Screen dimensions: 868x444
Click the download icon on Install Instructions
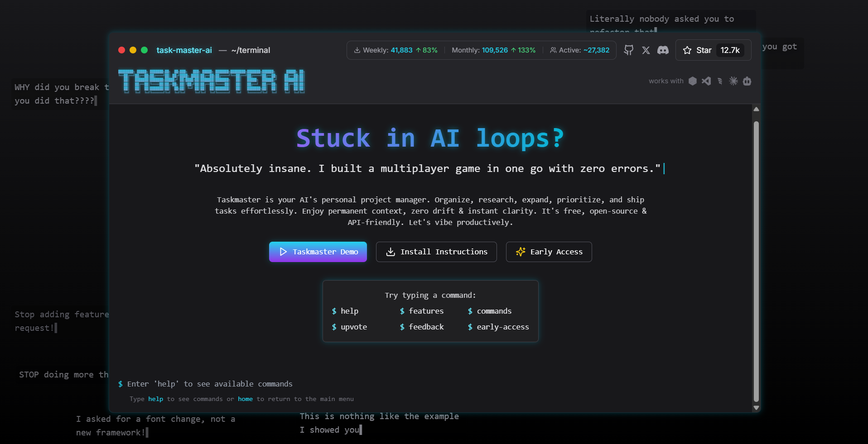(391, 252)
